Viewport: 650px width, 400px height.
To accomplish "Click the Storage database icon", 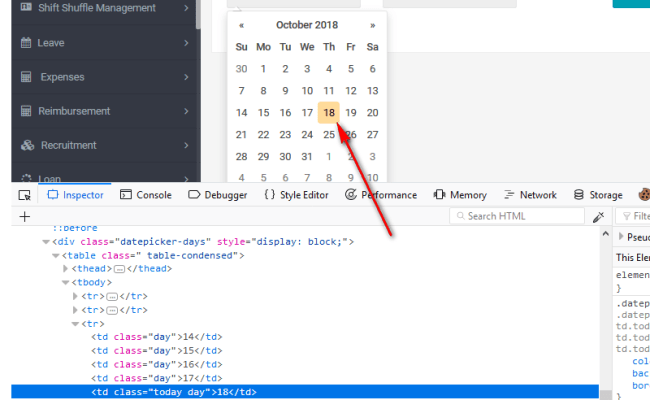I will pos(579,194).
